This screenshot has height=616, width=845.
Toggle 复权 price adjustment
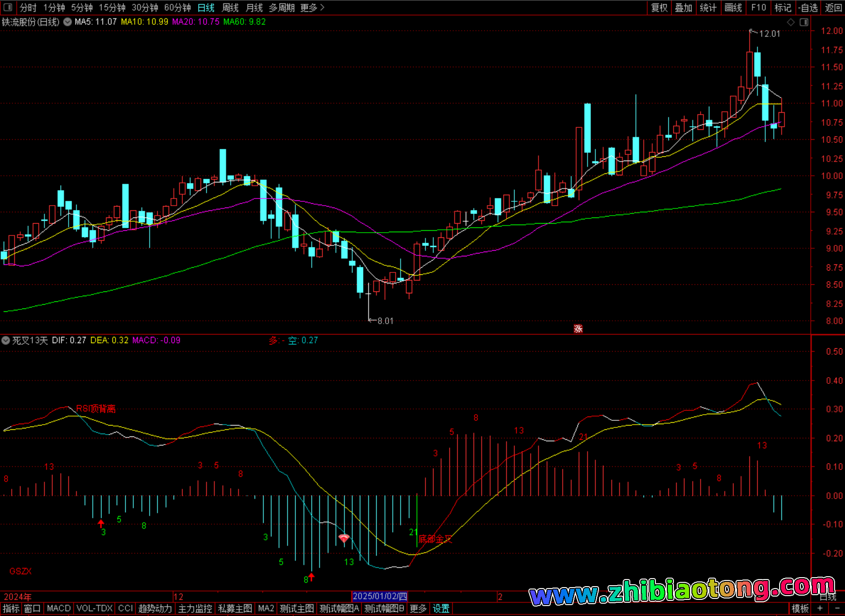pyautogui.click(x=659, y=8)
